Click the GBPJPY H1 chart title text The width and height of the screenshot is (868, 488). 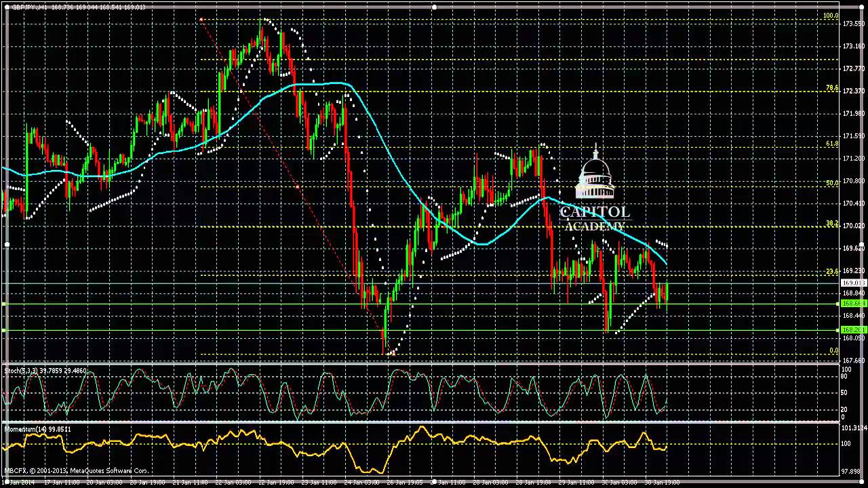click(78, 7)
